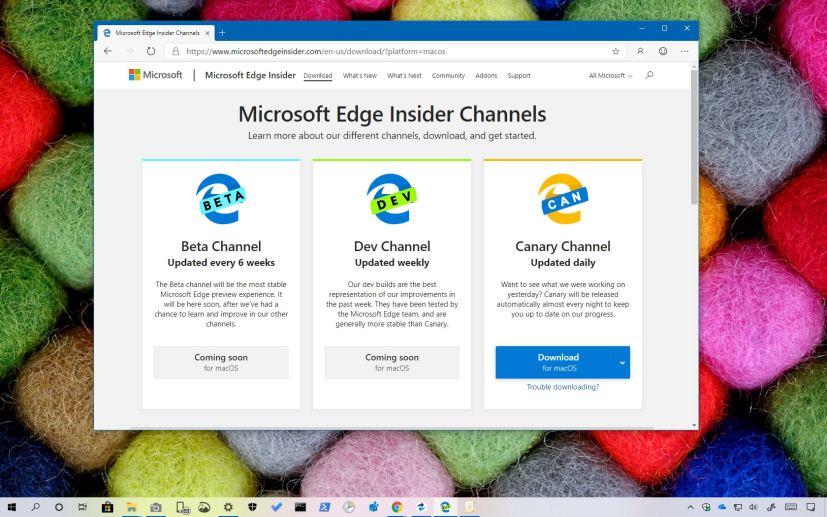Click the address bar URL field
This screenshot has width=827, height=517.
tap(396, 51)
